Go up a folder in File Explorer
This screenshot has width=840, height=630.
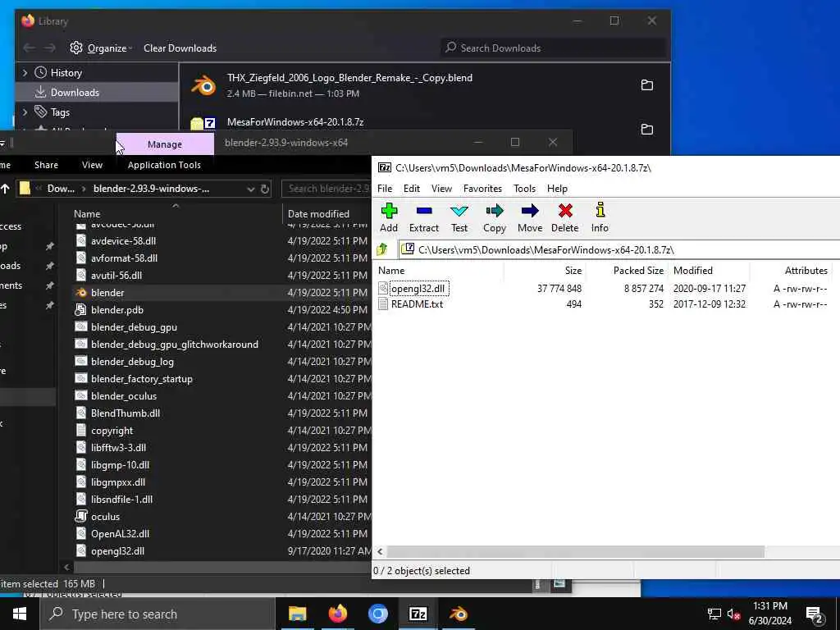[6, 189]
